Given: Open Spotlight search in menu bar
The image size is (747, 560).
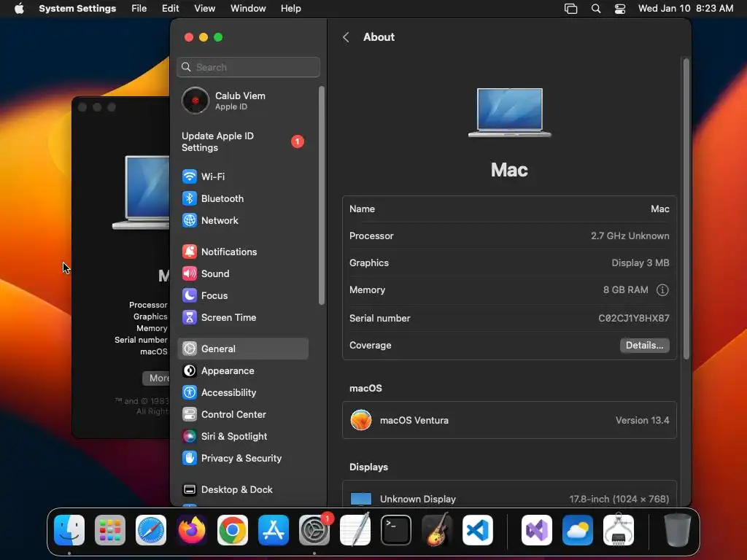Looking at the screenshot, I should click(595, 9).
